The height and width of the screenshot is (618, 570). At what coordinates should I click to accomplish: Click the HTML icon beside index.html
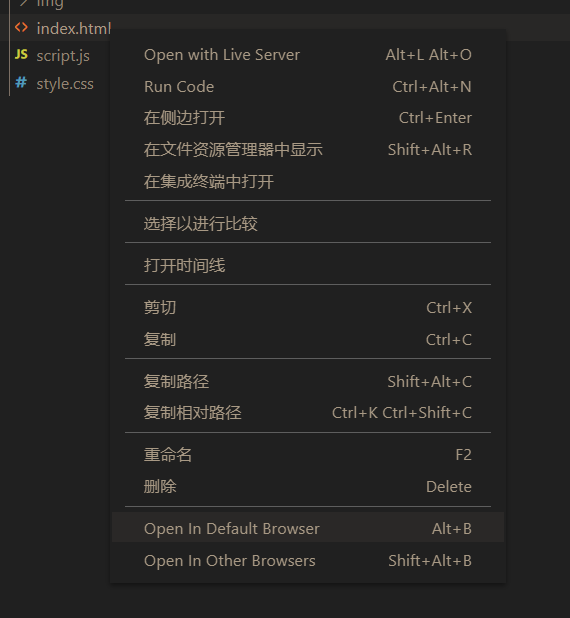(x=21, y=28)
